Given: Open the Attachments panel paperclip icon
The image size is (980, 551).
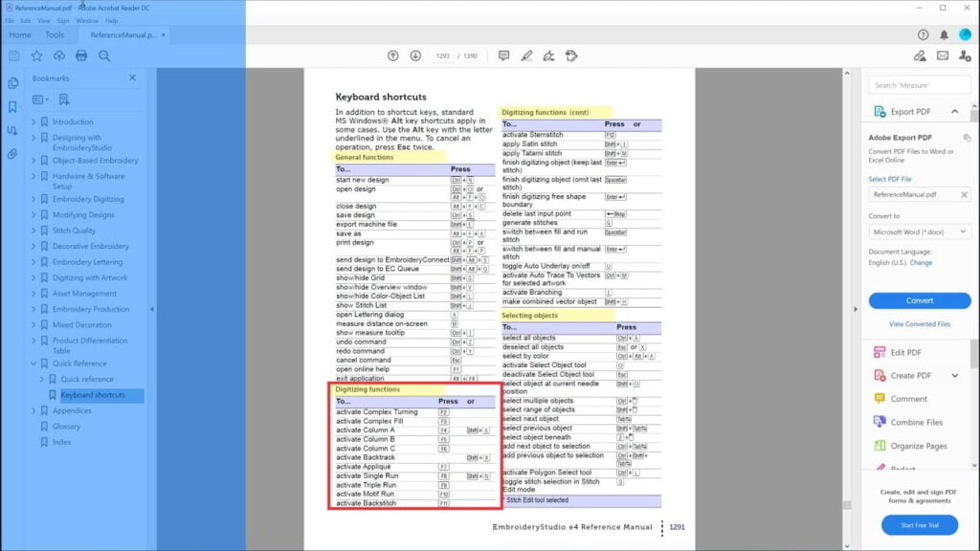Looking at the screenshot, I should [x=13, y=153].
